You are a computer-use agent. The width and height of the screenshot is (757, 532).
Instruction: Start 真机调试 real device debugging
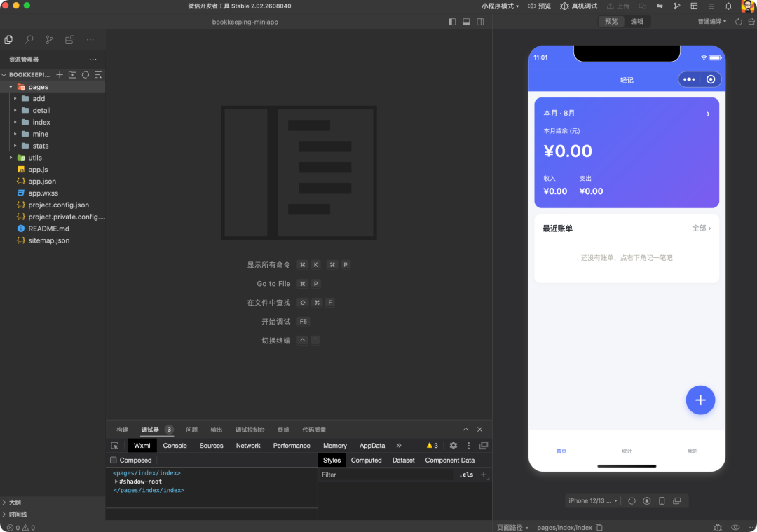[x=579, y=6]
